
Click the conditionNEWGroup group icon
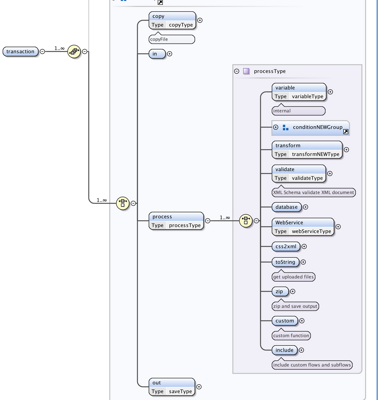tap(286, 127)
